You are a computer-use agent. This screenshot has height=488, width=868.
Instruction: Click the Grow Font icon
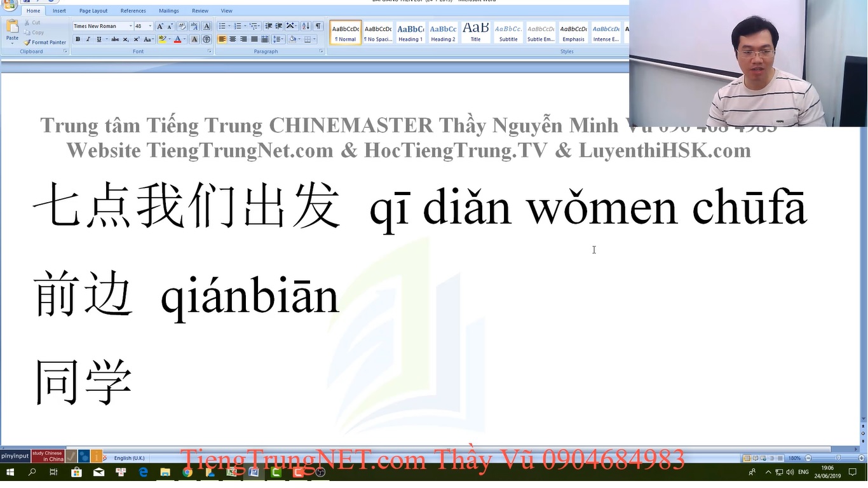[160, 26]
